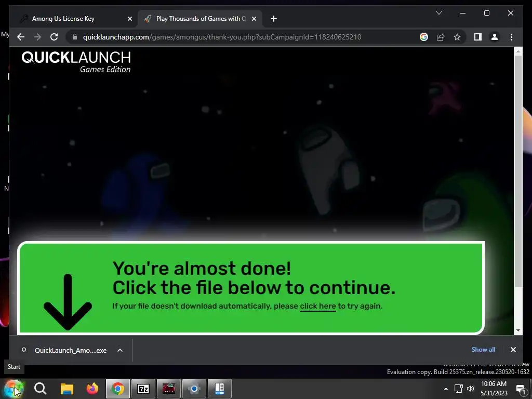View site information via lock icon
The image size is (532, 399).
point(75,37)
